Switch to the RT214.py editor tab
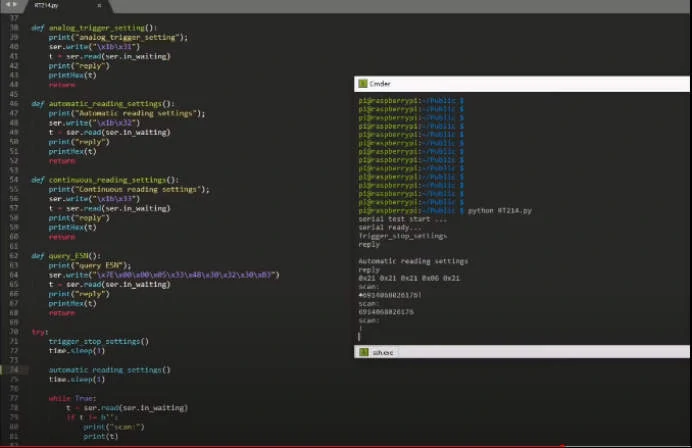692x448 pixels. tap(48, 5)
